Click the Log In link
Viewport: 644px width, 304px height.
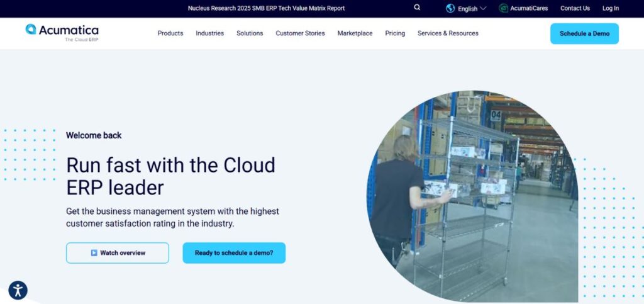pyautogui.click(x=610, y=8)
